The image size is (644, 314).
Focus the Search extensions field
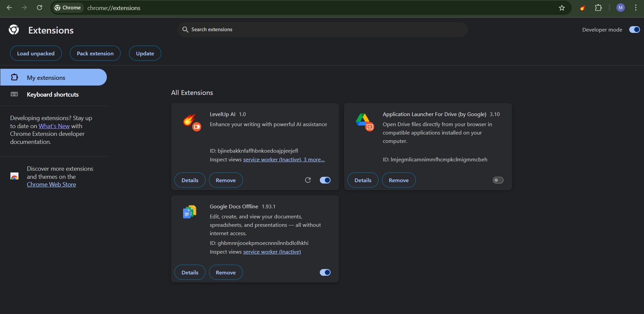[x=323, y=30]
